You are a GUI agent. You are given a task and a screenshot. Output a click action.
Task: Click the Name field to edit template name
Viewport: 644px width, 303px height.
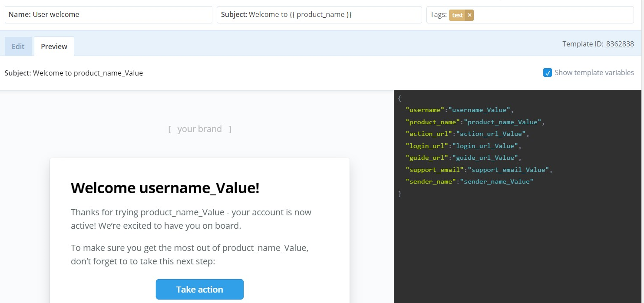109,14
